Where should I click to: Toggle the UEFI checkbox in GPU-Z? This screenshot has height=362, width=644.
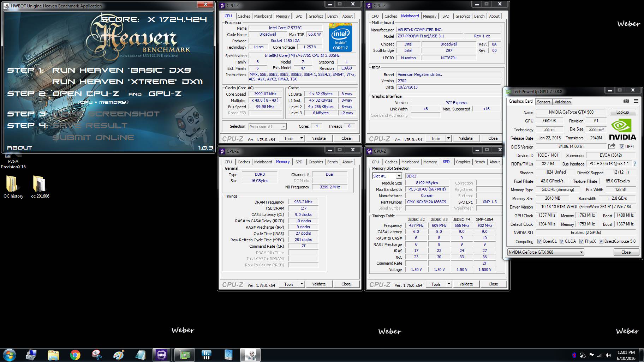coord(622,147)
